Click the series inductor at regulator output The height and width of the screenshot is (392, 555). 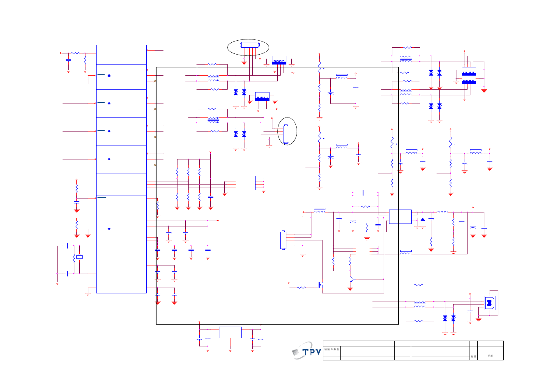pyautogui.click(x=442, y=212)
